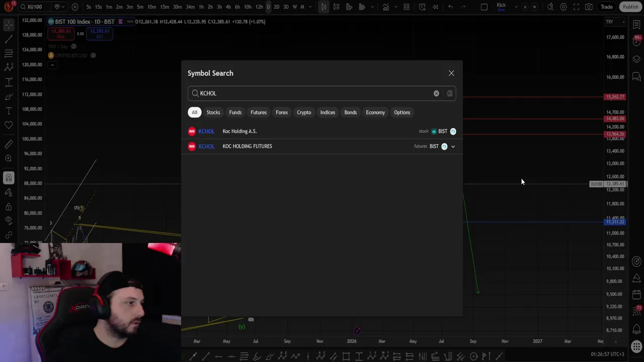Open the chart type dropdown arrow

(x=371, y=7)
